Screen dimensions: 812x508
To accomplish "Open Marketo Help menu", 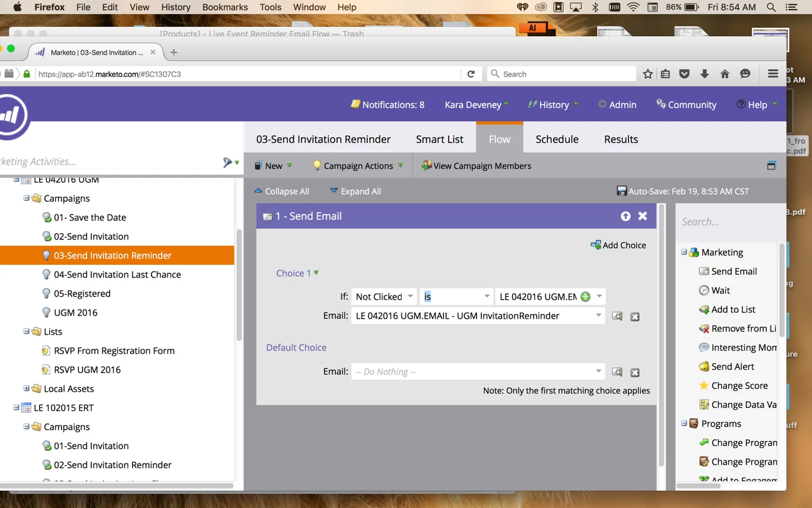I will coord(757,105).
